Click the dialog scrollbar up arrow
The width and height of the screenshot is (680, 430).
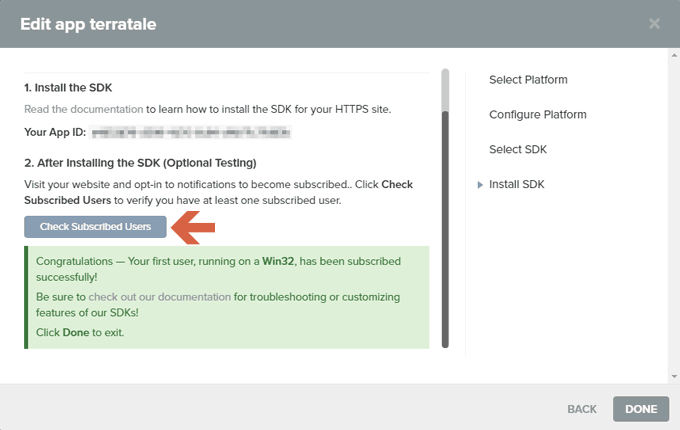point(674,55)
